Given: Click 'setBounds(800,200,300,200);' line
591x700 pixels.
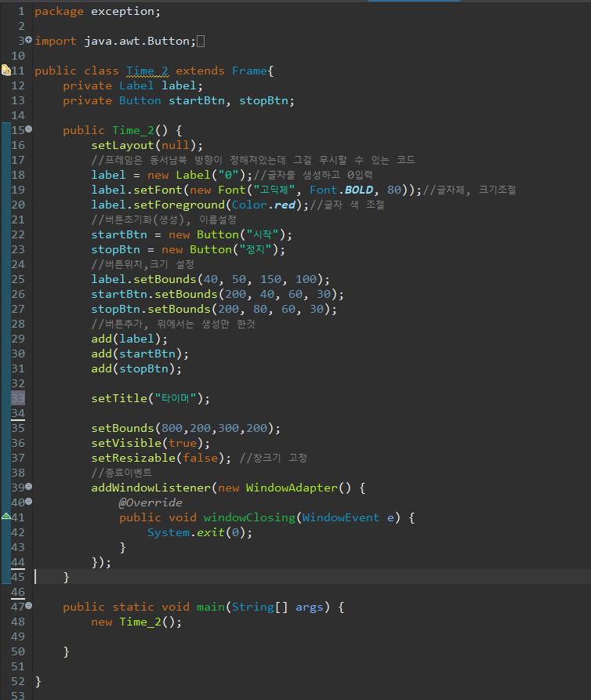Looking at the screenshot, I should 186,428.
